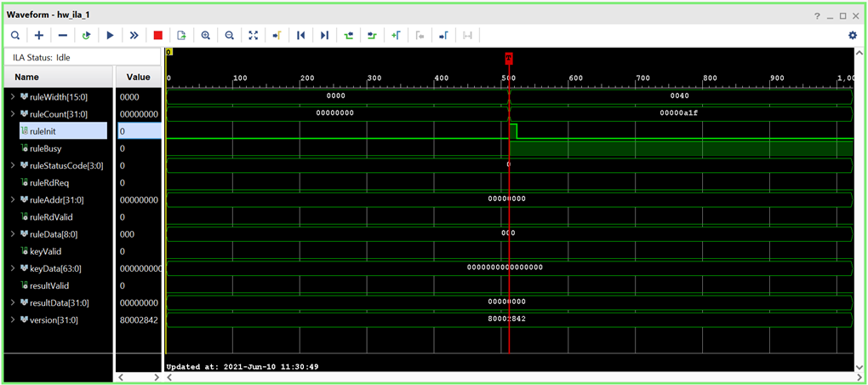
Task: Zoom fit the whole waveform
Action: click(x=253, y=36)
